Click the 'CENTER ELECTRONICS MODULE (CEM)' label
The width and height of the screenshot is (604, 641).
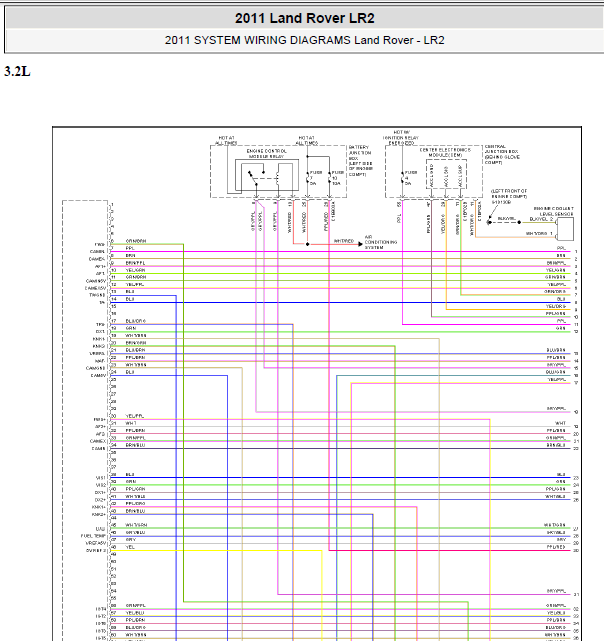click(445, 152)
